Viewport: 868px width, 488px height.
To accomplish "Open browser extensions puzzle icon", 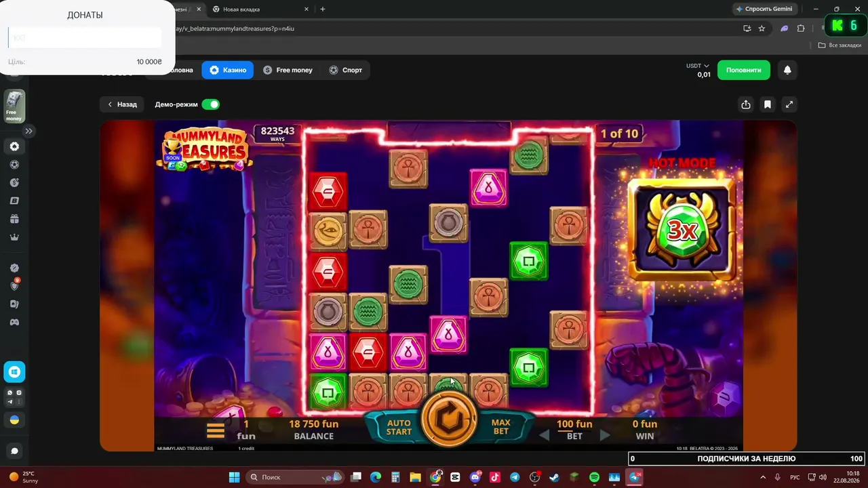I will (801, 28).
